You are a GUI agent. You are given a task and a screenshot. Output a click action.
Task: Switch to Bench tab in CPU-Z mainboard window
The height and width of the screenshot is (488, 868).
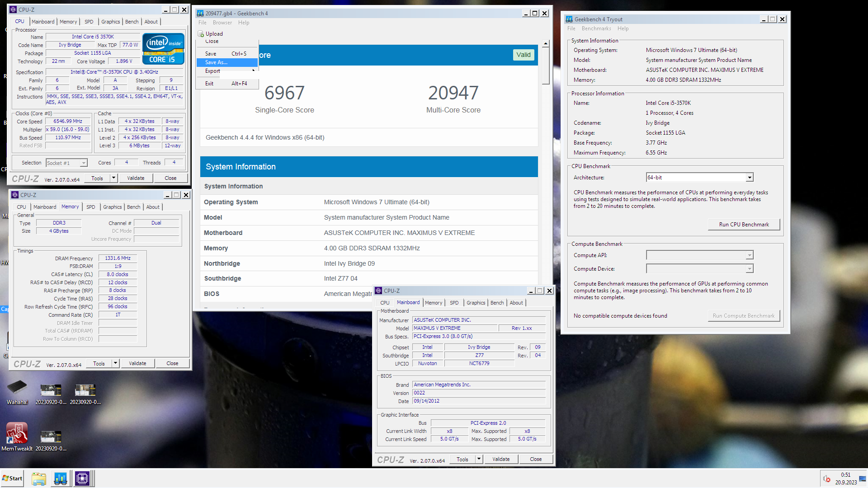[497, 303]
